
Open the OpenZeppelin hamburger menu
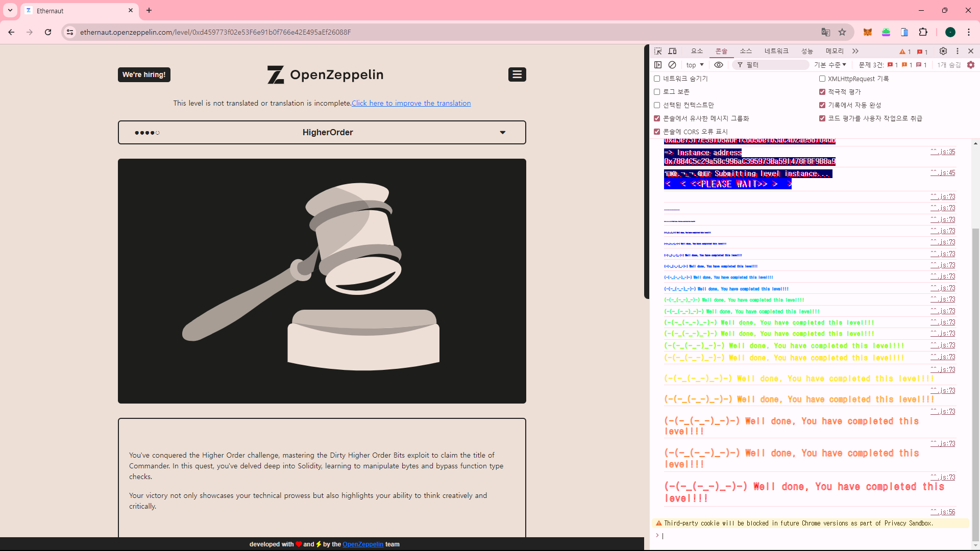(517, 74)
